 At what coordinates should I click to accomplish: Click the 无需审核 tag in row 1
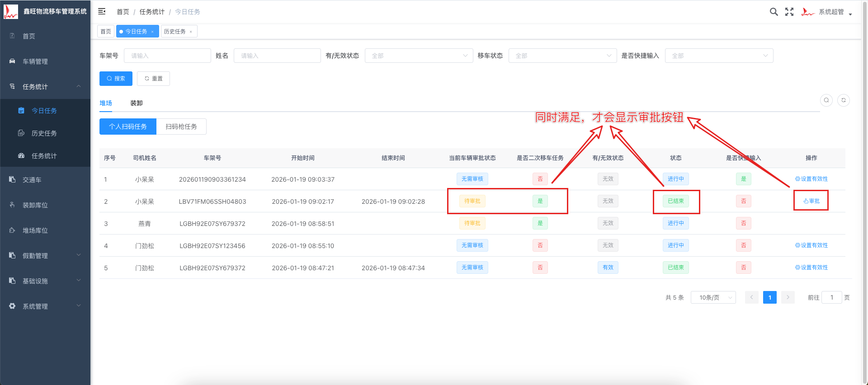tap(472, 179)
